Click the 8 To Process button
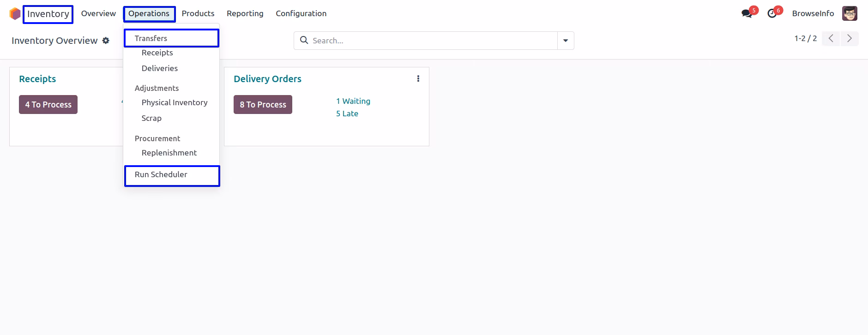 (x=263, y=105)
